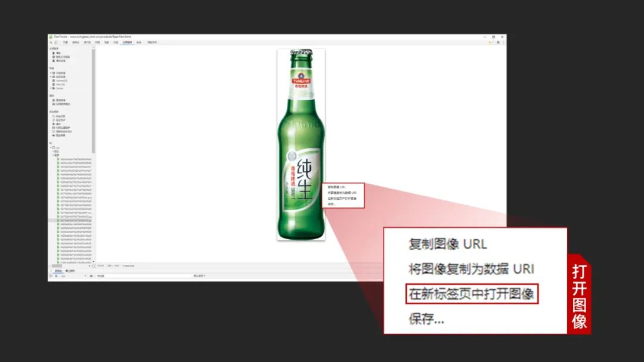This screenshot has width=644, height=362.
Task: Select the 控制台 tab in bottom drawer
Action: click(x=58, y=271)
